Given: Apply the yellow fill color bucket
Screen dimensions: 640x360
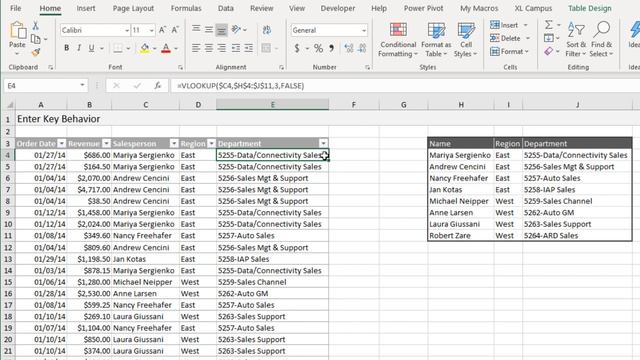Looking at the screenshot, I should click(x=144, y=49).
